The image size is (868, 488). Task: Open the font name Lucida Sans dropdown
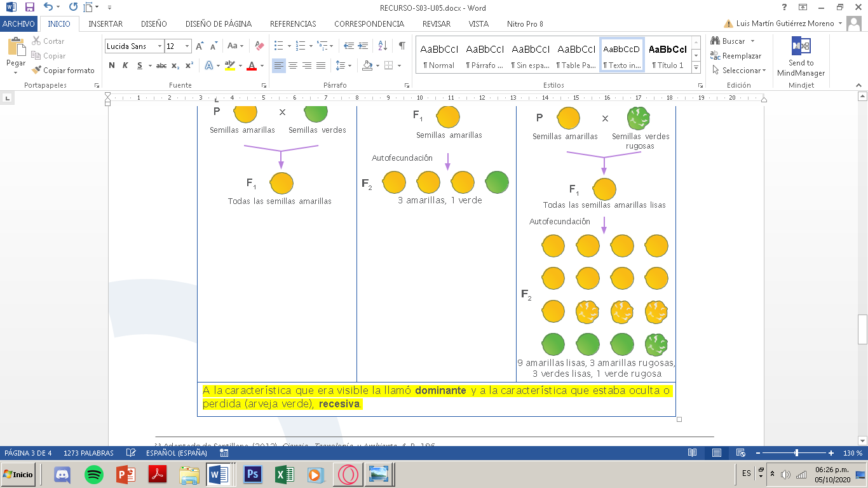point(160,46)
